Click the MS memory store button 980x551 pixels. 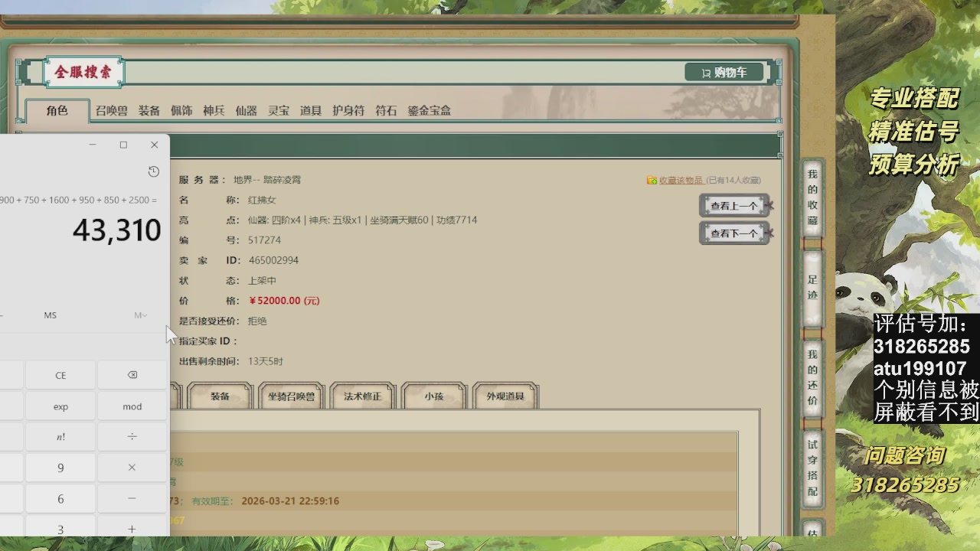(50, 315)
